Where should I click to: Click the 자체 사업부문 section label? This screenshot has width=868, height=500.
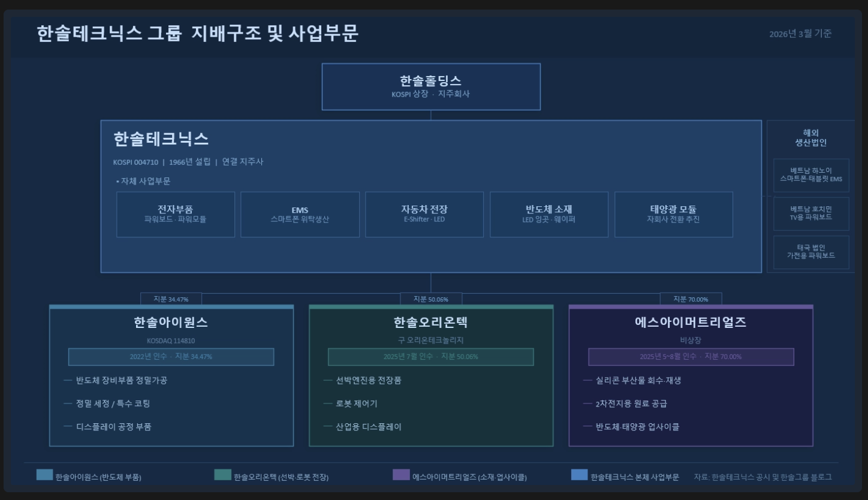click(x=143, y=181)
